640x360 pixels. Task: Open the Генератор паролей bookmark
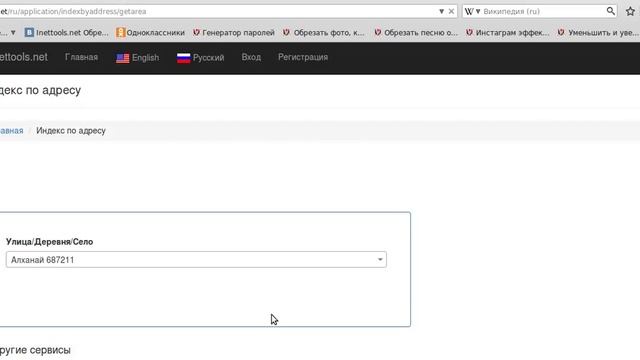click(234, 33)
